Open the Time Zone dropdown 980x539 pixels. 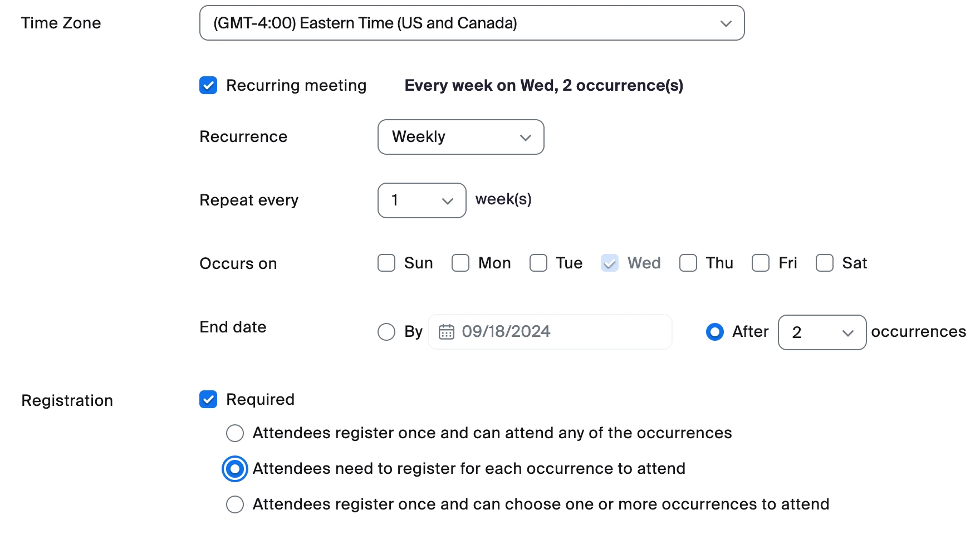coord(472,23)
